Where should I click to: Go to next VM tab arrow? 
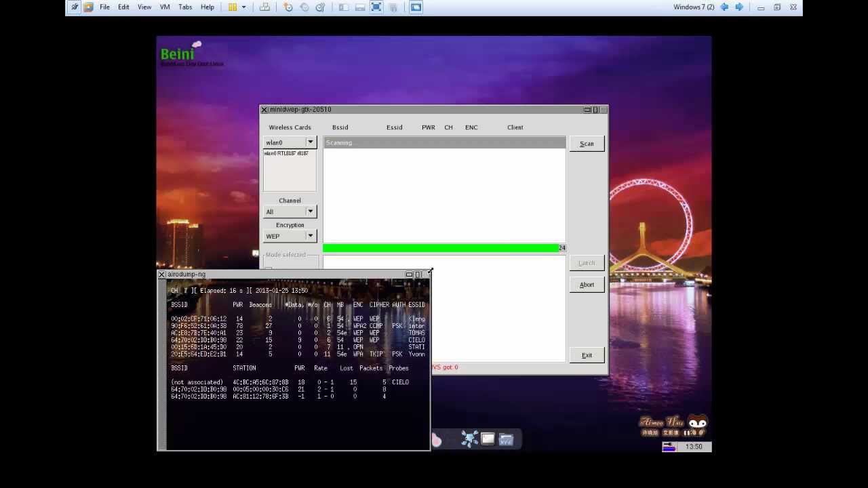[739, 7]
